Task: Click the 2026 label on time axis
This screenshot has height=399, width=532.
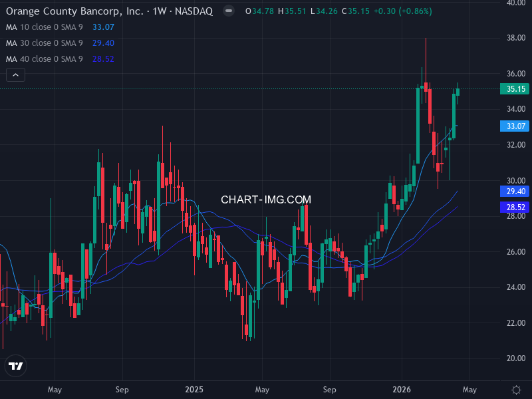Action: coord(401,390)
